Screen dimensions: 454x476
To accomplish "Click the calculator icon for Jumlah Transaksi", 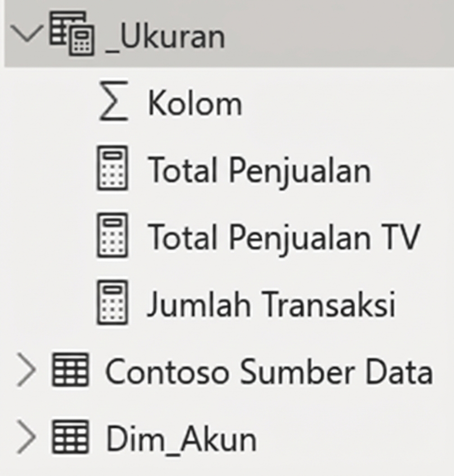I will pyautogui.click(x=113, y=304).
